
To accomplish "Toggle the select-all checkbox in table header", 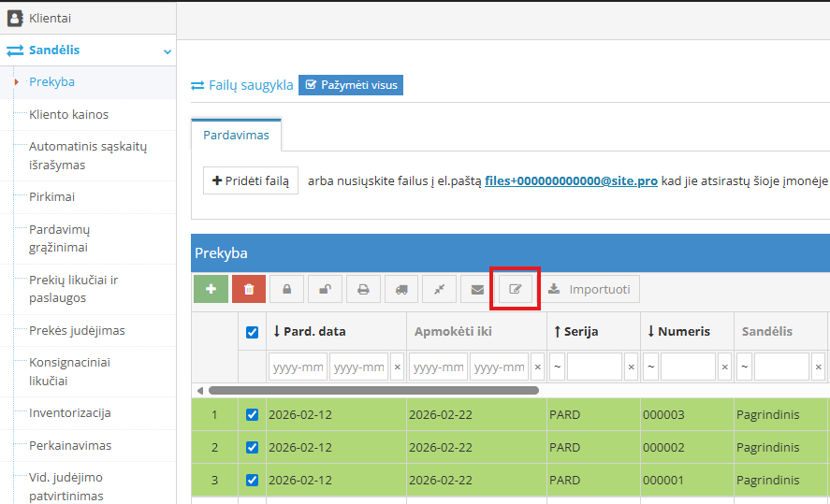I will pos(252,332).
